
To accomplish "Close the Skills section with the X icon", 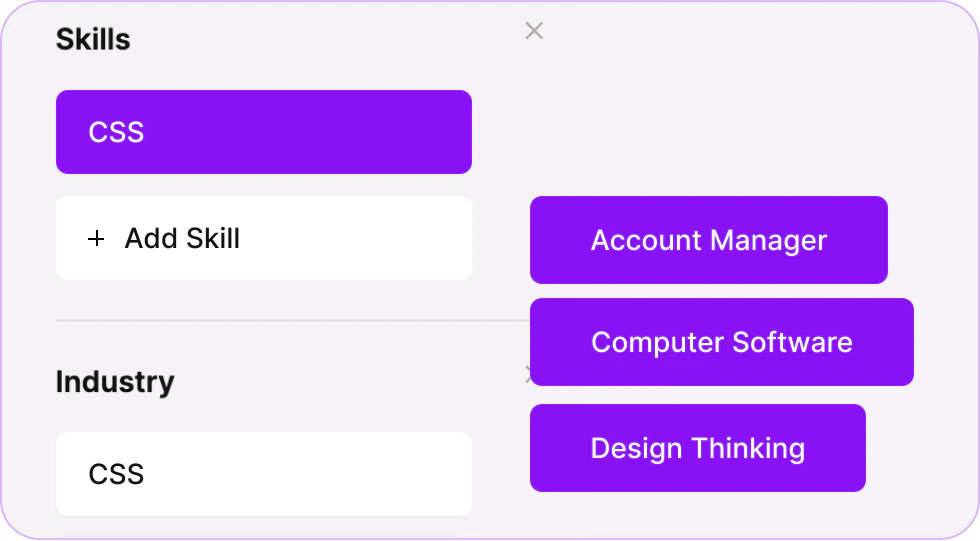I will point(534,31).
